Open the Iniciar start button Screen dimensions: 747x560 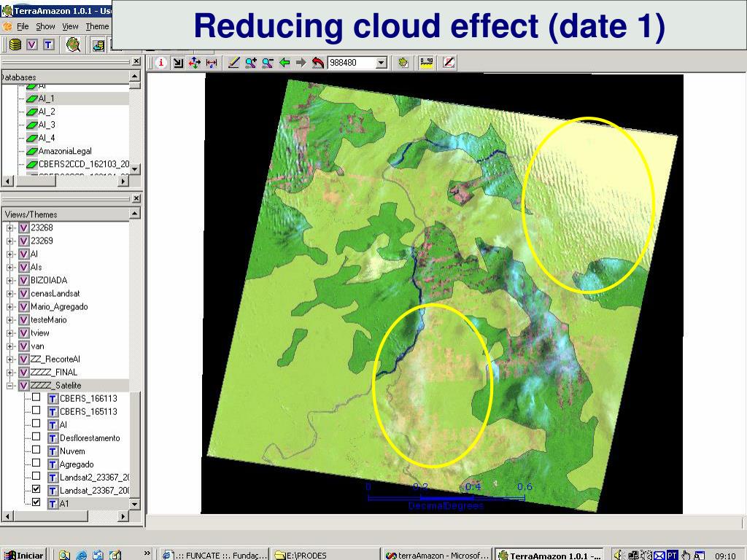pyautogui.click(x=23, y=555)
